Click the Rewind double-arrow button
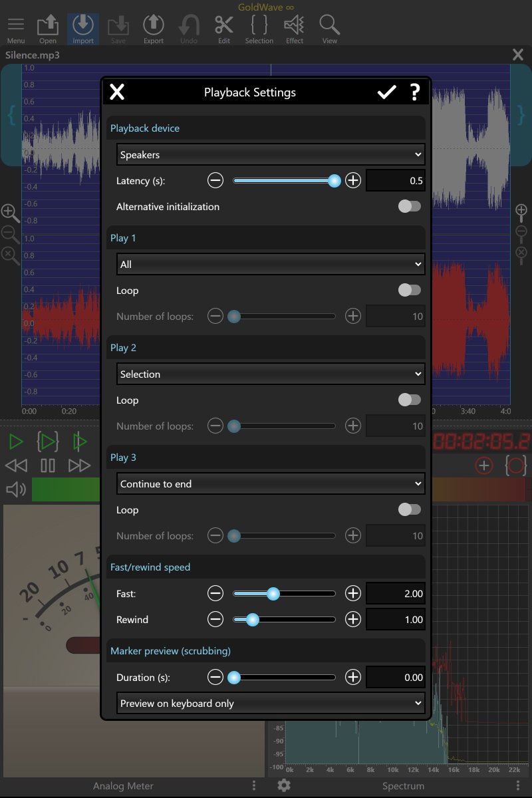Viewport: 532px width, 798px height. pos(16,465)
